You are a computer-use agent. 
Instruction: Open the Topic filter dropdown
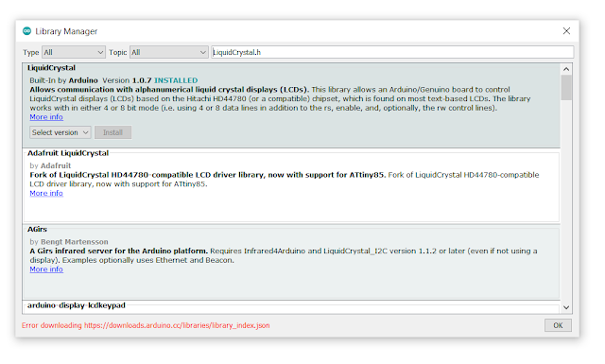coord(169,52)
